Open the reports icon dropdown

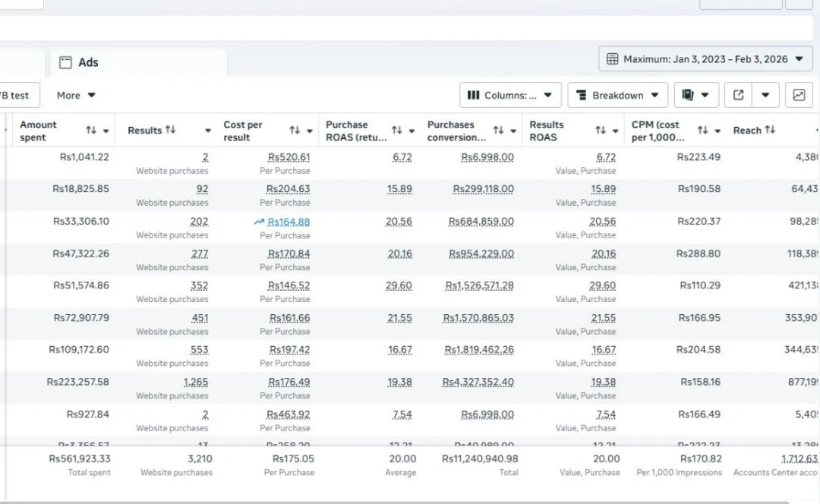696,96
